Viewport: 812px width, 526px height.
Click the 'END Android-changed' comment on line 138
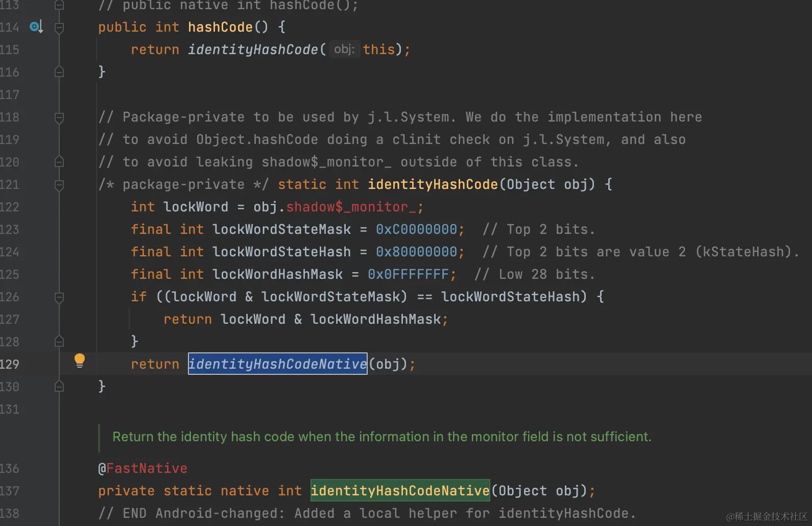[x=367, y=513]
